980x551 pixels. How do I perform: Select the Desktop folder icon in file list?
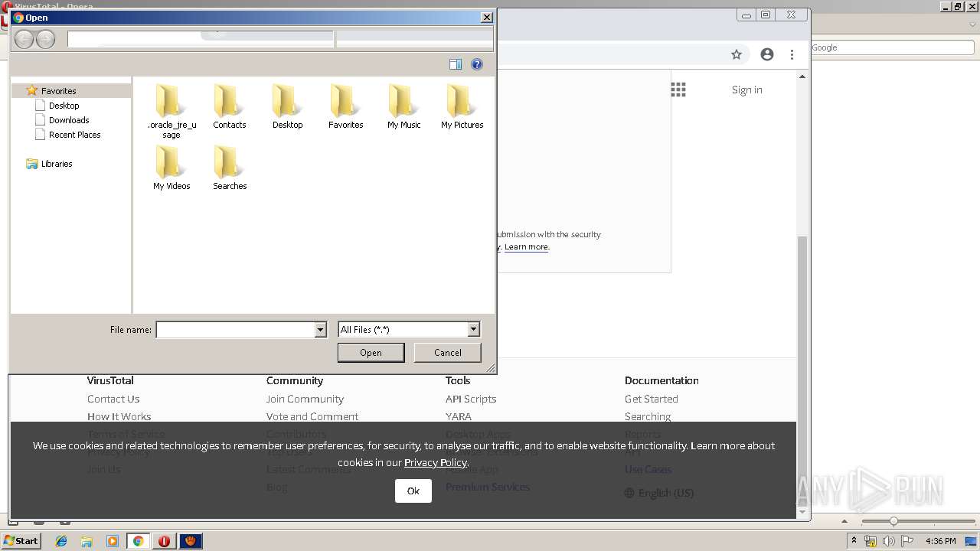[x=288, y=106]
